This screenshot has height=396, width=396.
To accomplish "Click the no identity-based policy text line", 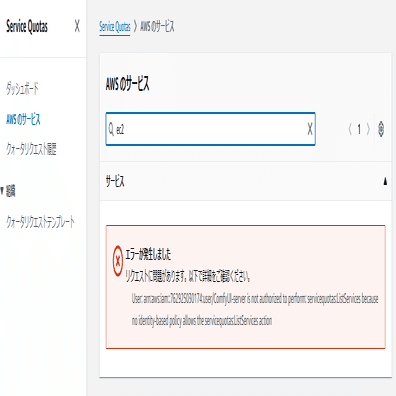I will (202, 321).
